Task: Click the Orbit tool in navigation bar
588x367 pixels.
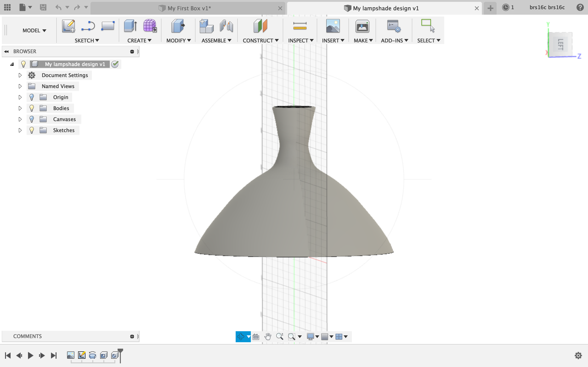Action: click(240, 336)
